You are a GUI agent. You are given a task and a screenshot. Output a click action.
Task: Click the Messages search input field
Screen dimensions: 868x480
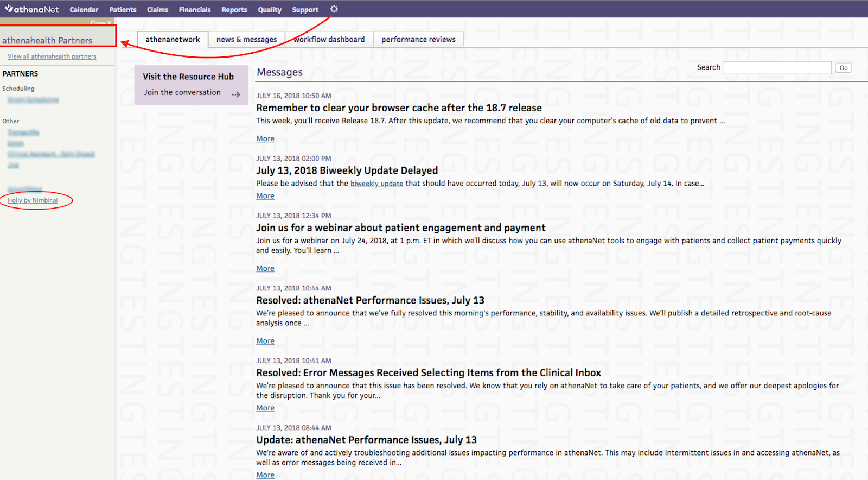click(776, 68)
